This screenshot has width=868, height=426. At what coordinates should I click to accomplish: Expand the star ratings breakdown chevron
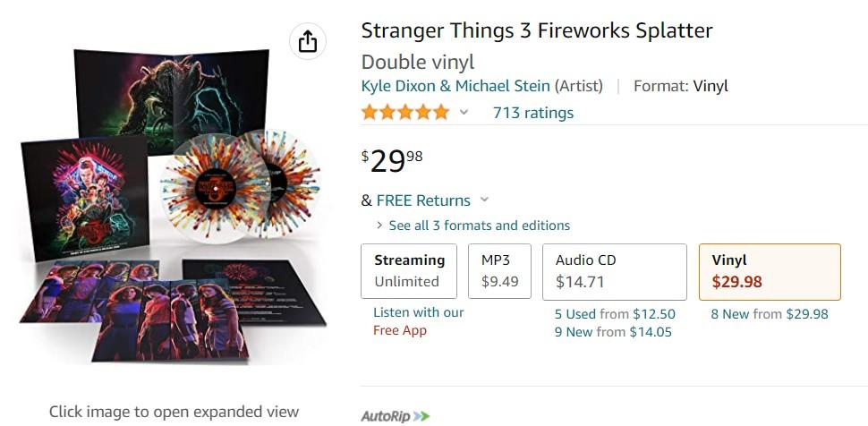(464, 113)
